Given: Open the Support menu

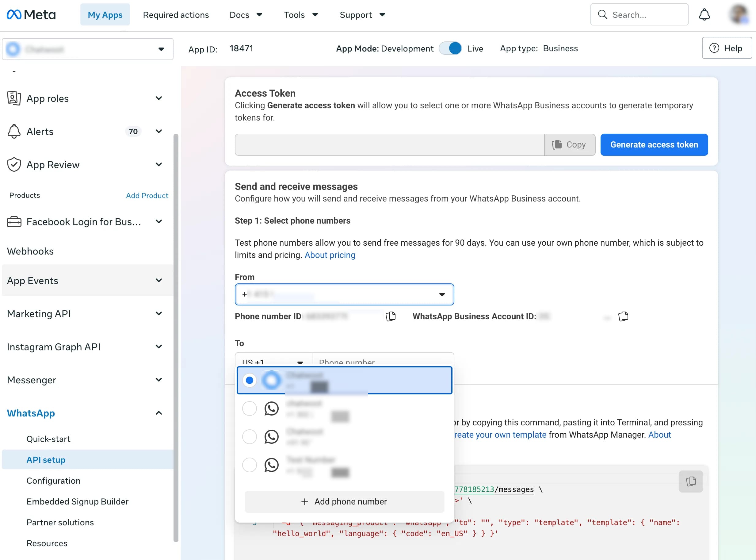Looking at the screenshot, I should 363,15.
